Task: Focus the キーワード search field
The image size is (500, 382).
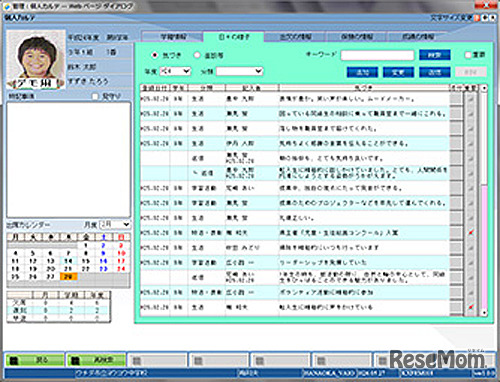Action: (x=377, y=55)
